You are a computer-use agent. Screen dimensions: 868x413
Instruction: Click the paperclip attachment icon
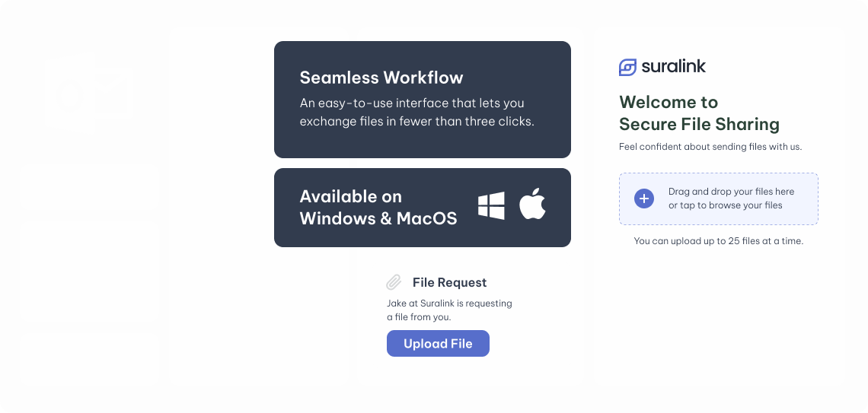coord(394,282)
